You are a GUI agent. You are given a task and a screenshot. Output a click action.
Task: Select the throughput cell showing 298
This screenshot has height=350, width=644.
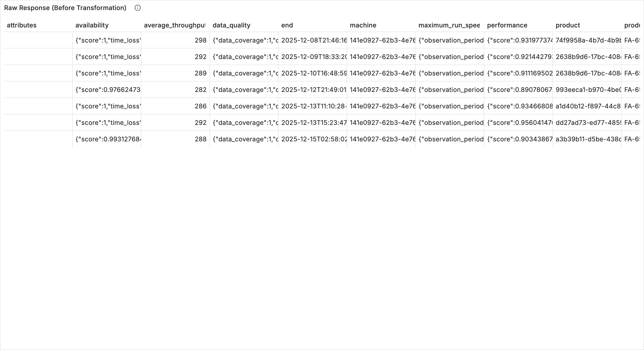click(x=201, y=40)
